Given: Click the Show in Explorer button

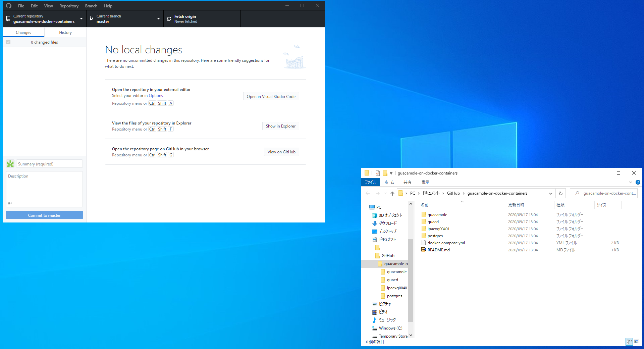Looking at the screenshot, I should (281, 126).
